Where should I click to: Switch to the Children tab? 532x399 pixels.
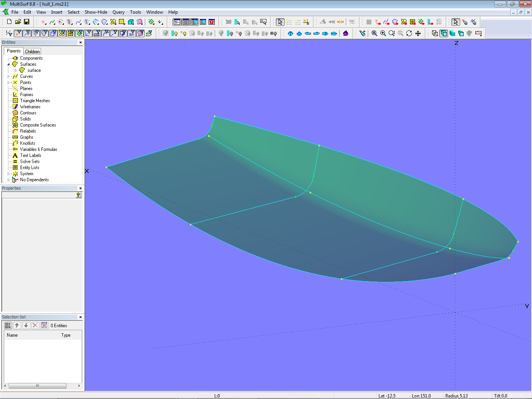click(32, 51)
